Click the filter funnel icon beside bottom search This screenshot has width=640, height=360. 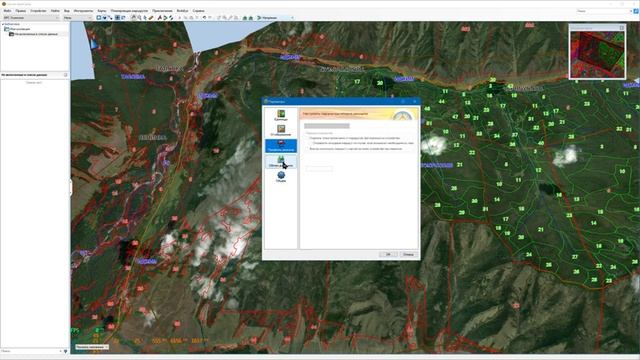[x=65, y=351]
